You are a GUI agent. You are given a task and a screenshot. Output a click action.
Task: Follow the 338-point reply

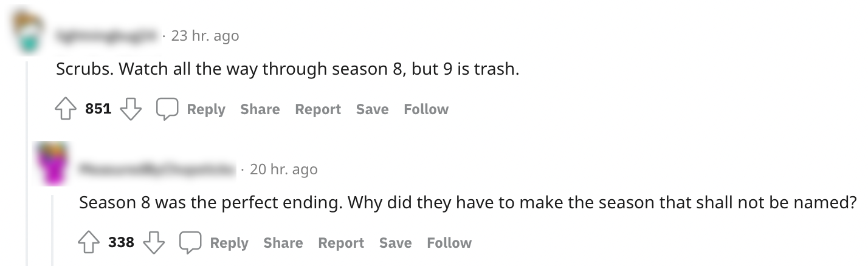point(449,243)
